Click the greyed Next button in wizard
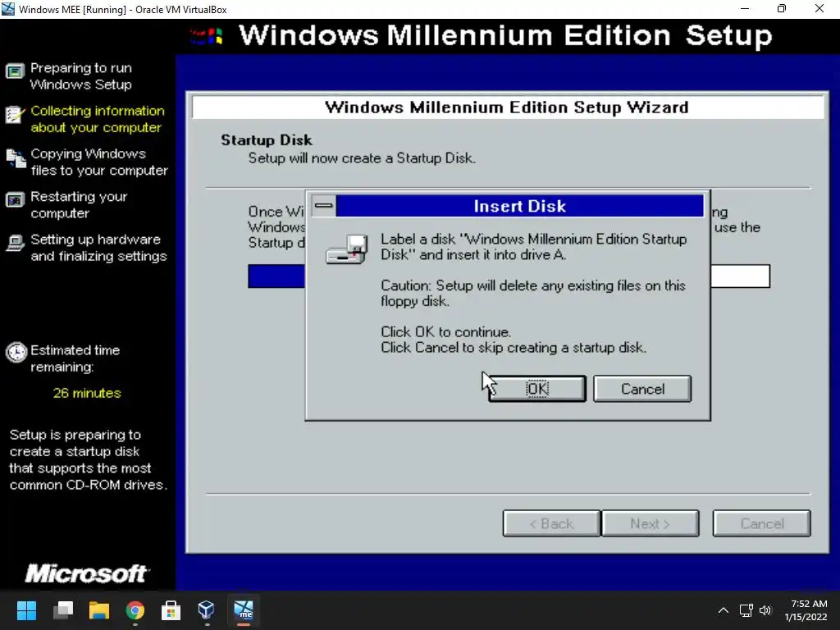840x630 pixels. 650,523
